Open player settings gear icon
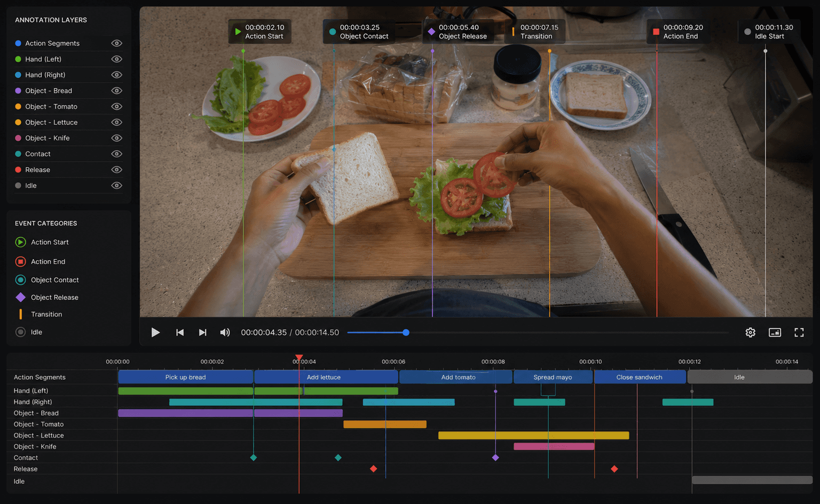The width and height of the screenshot is (820, 504). point(751,332)
